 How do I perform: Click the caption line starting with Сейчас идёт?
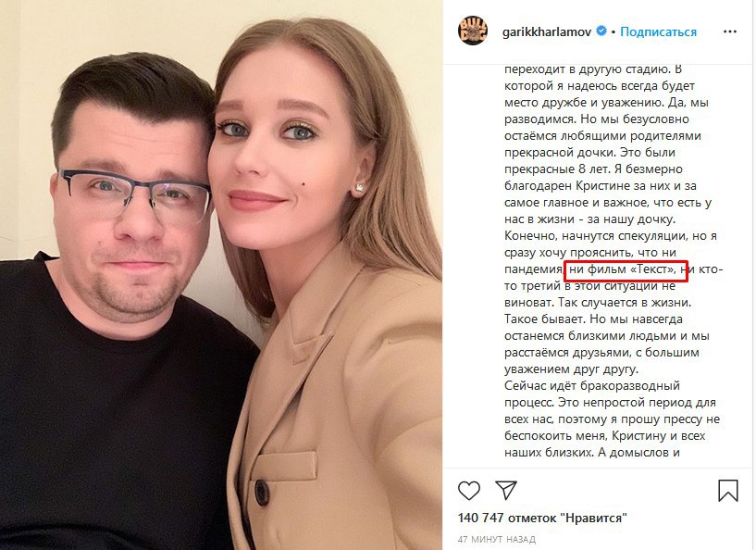pyautogui.click(x=592, y=386)
